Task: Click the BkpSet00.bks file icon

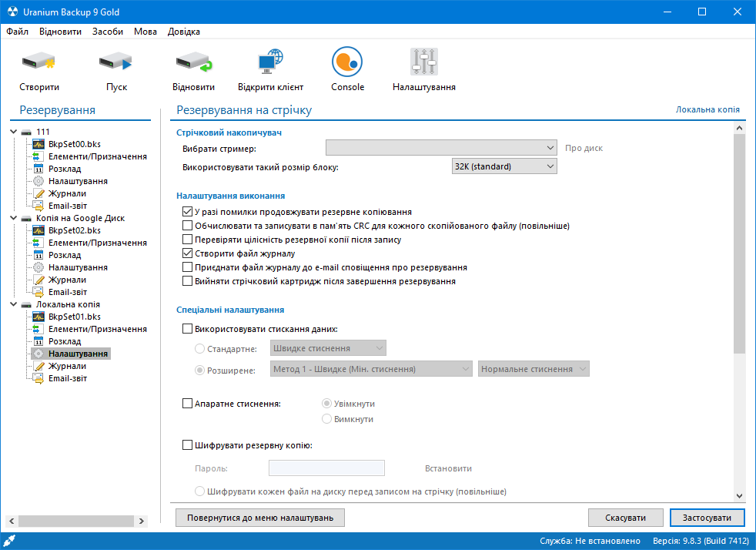Action: pos(38,144)
